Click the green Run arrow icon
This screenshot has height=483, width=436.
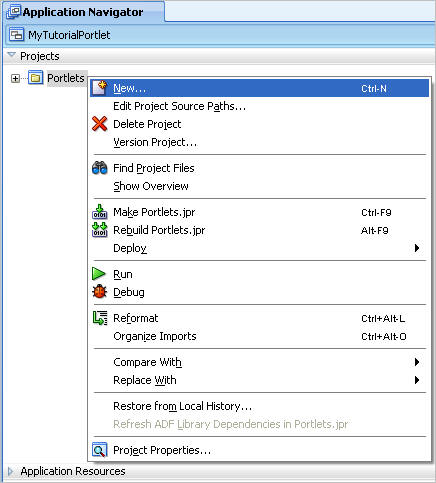(x=99, y=274)
